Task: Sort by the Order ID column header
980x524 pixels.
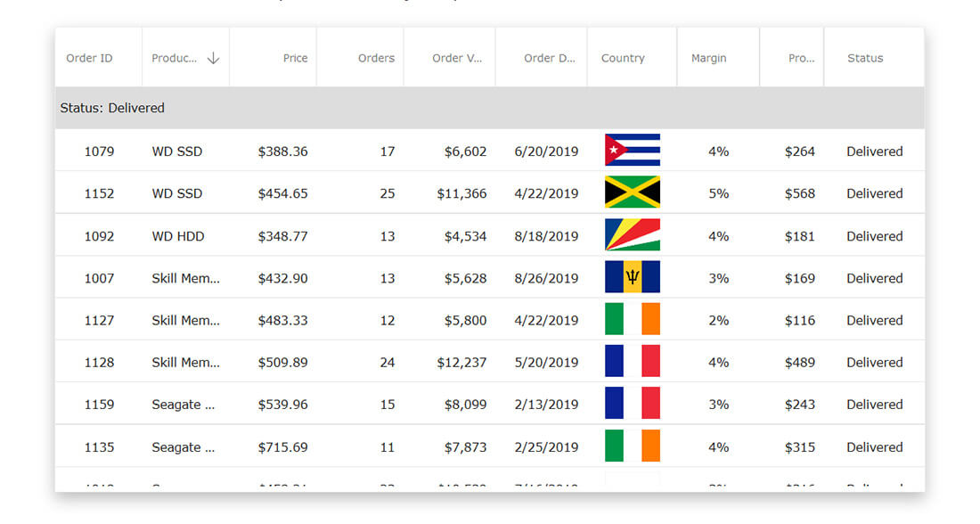Action: point(89,59)
